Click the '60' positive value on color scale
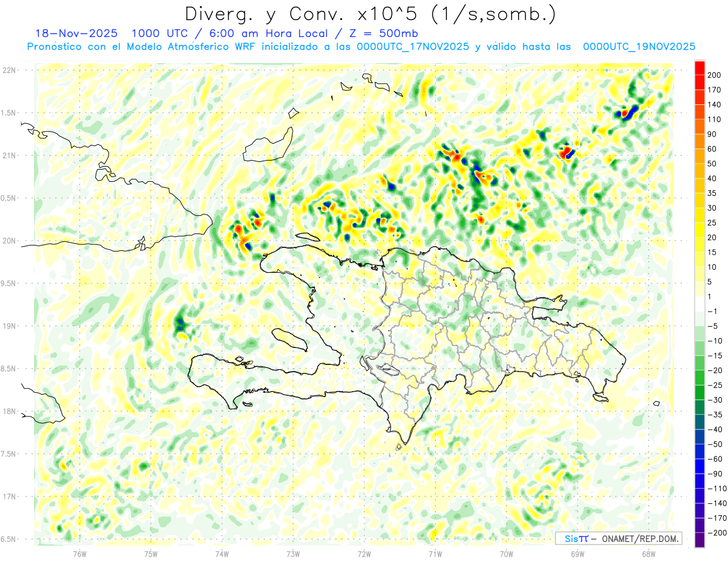Viewport: 728px width, 562px height. [712, 149]
